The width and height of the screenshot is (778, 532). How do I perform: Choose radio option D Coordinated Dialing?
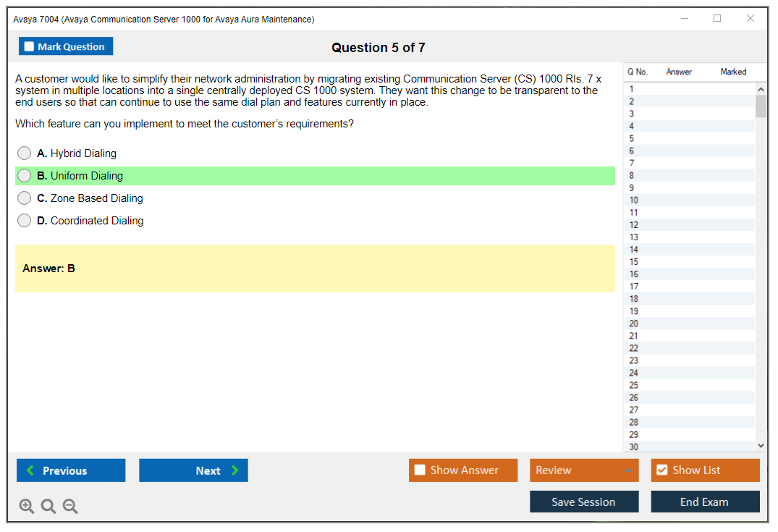(x=25, y=221)
